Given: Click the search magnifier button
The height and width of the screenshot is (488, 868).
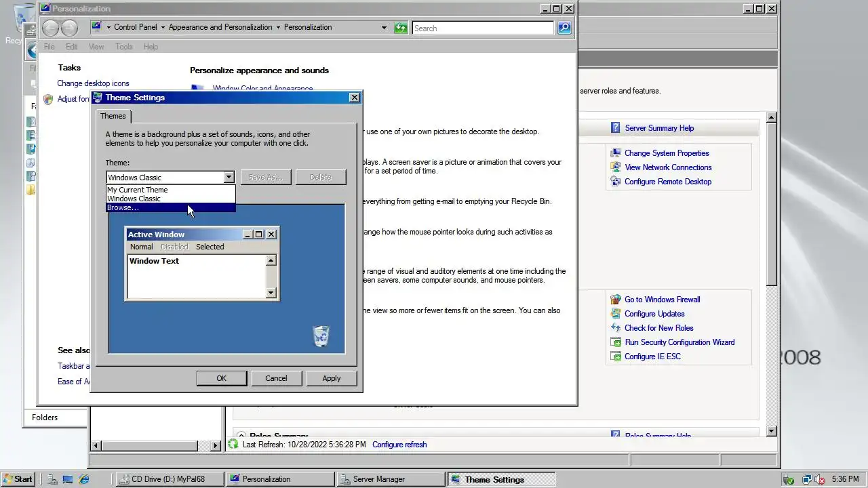Looking at the screenshot, I should click(x=564, y=28).
